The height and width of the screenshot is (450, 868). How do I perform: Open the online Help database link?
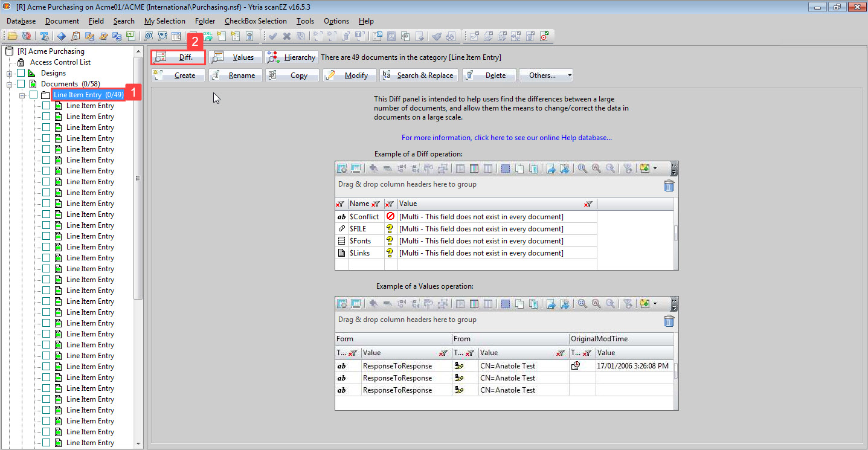[x=506, y=137]
